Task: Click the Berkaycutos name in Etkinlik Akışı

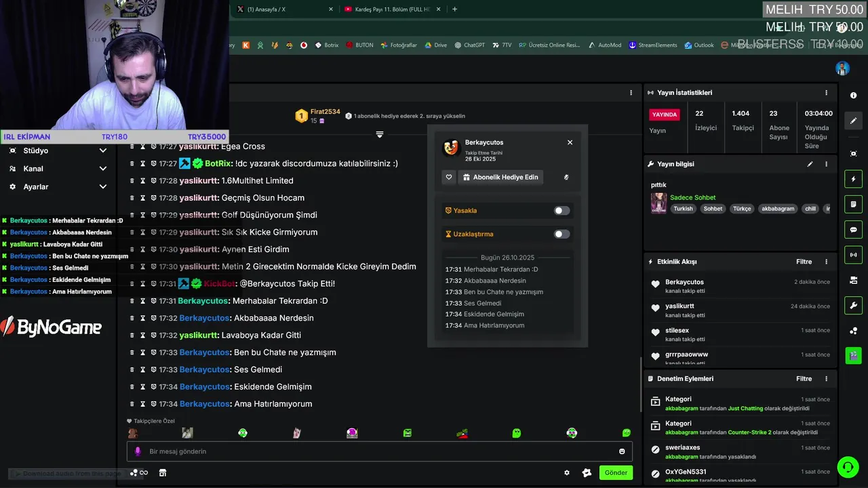Action: 684,282
